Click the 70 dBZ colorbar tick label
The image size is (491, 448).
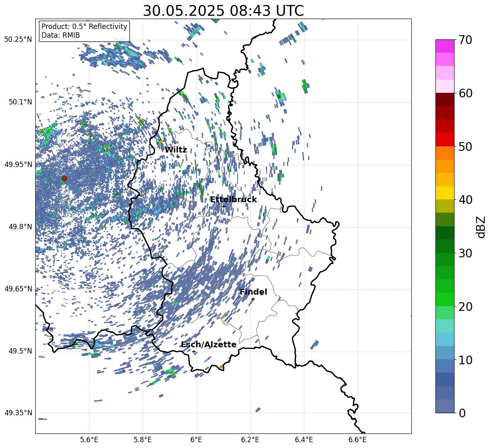pos(466,40)
